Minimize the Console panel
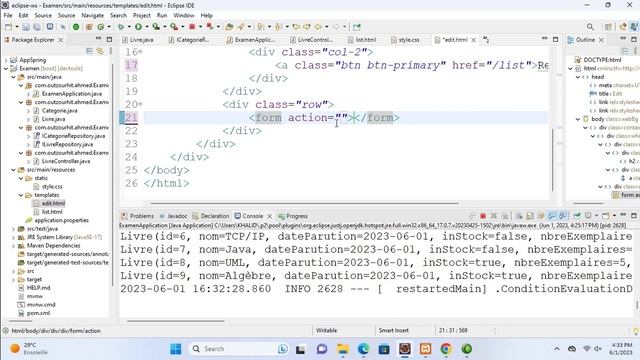640x360 pixels. (623, 216)
